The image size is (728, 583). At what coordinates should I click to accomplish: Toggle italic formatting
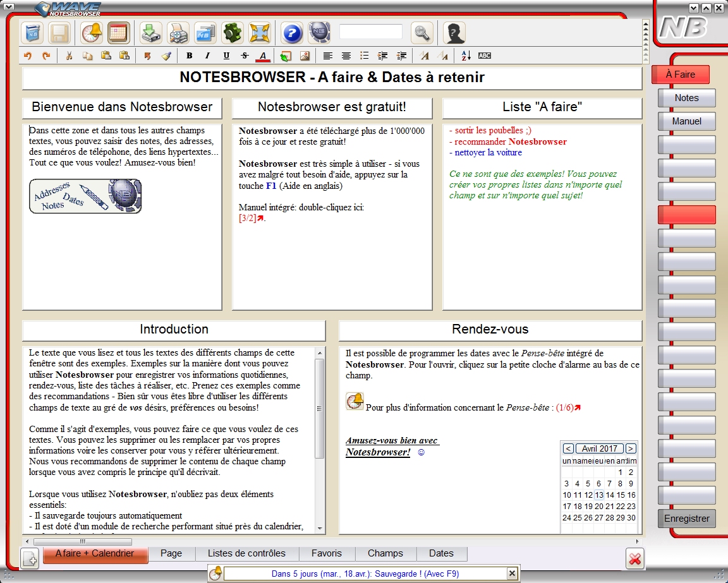(x=207, y=56)
